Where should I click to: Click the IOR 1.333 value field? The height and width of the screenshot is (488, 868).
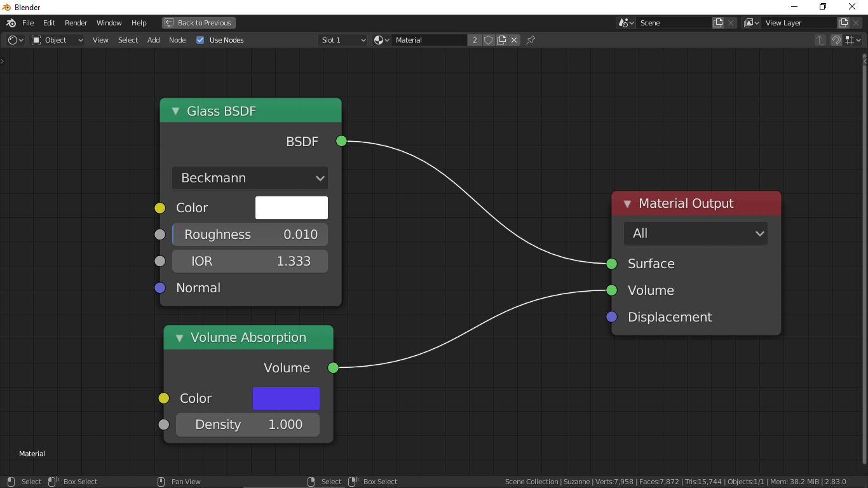tap(250, 261)
